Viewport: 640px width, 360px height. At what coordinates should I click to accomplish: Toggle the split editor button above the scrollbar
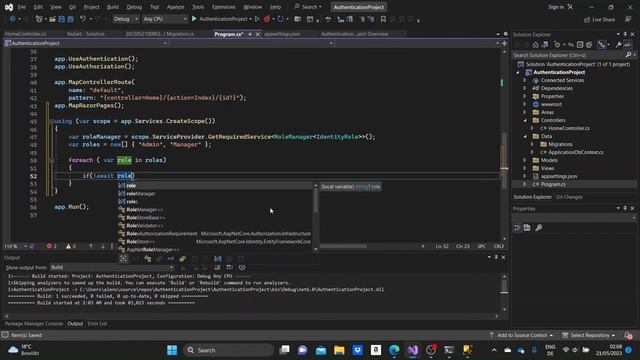tap(504, 43)
